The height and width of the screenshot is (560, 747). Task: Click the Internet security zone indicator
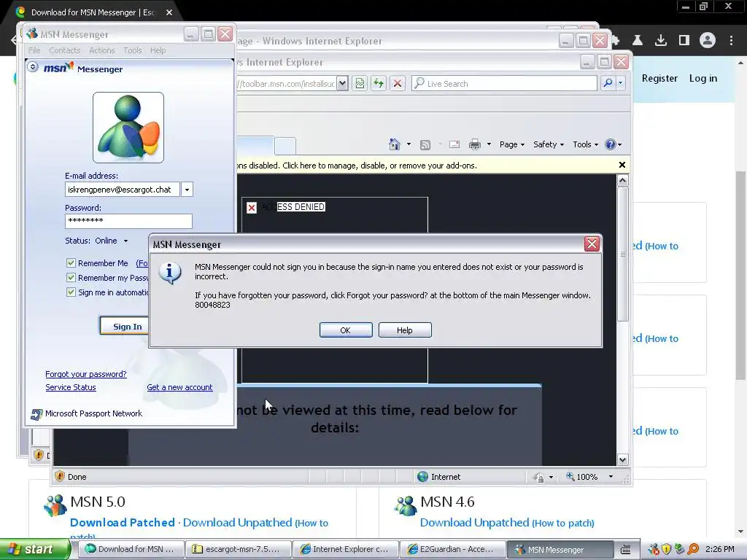click(438, 477)
